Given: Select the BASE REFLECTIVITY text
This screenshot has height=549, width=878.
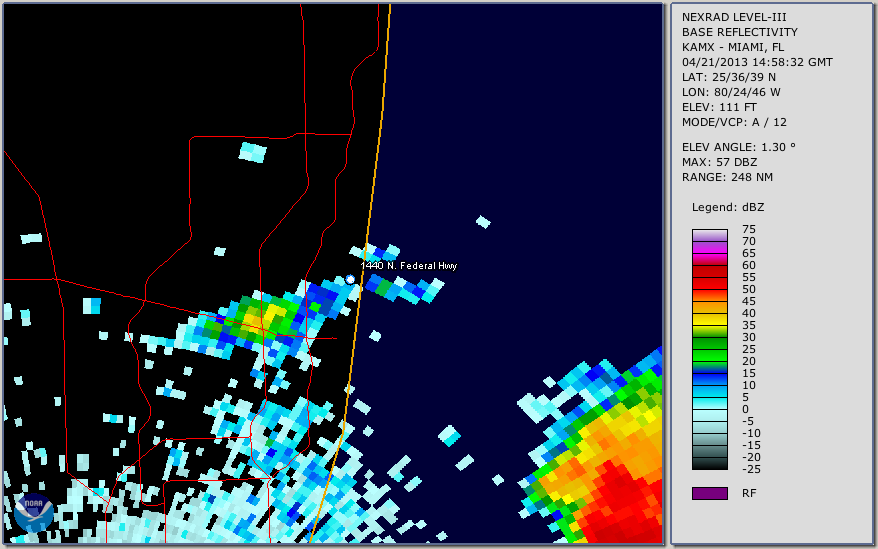Looking at the screenshot, I should click(740, 32).
